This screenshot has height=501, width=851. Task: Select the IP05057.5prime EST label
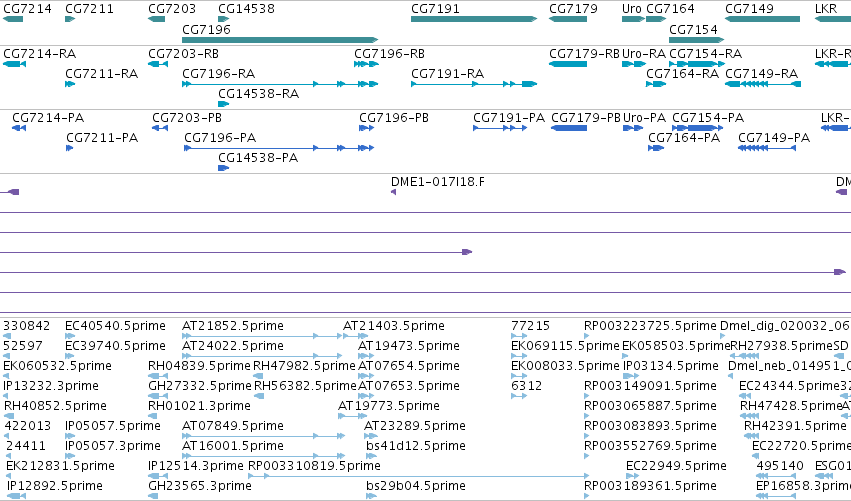pyautogui.click(x=113, y=426)
